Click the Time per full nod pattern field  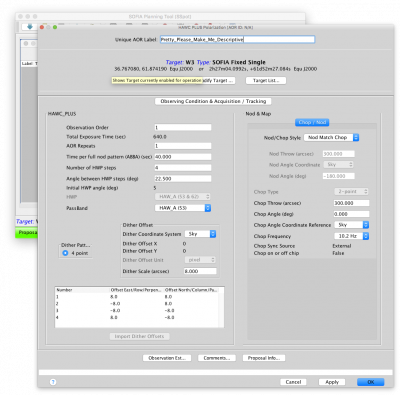(x=183, y=157)
